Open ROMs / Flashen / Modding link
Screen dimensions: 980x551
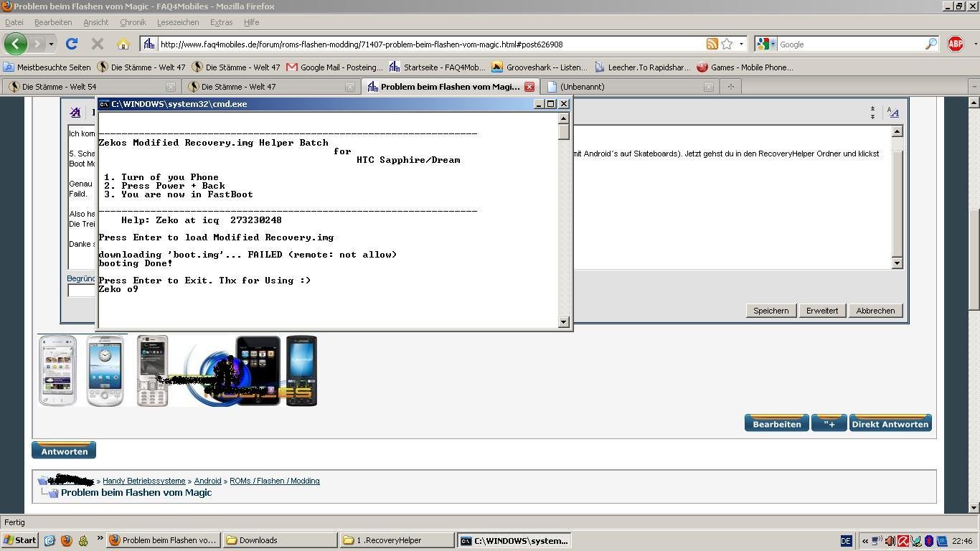[274, 481]
